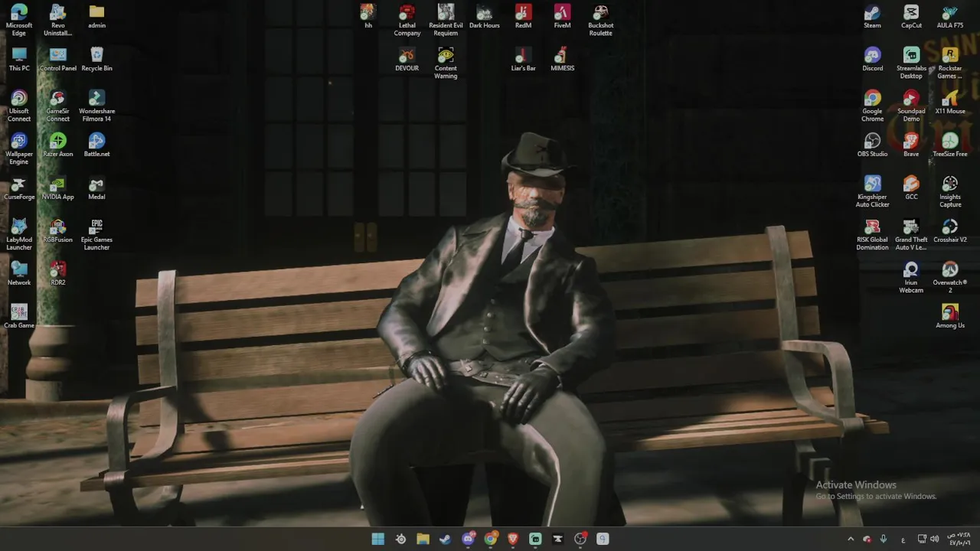Screen dimensions: 980x551
Task: Launch Medal desktop shortcut
Action: tap(96, 187)
